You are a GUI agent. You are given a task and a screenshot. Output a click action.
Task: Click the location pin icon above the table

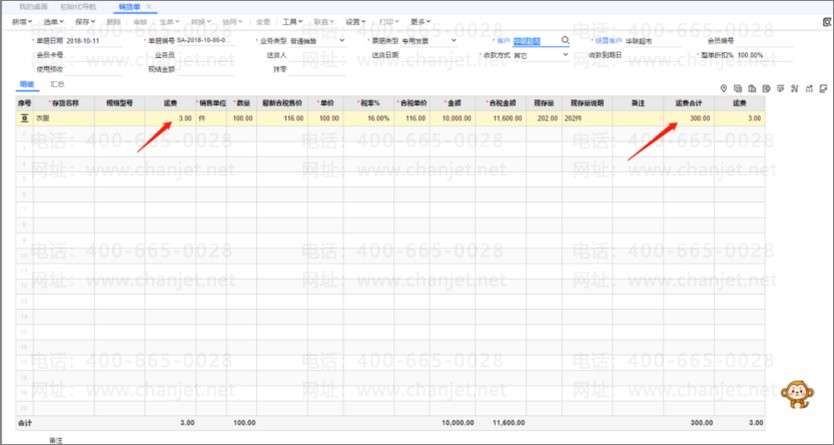tap(723, 89)
